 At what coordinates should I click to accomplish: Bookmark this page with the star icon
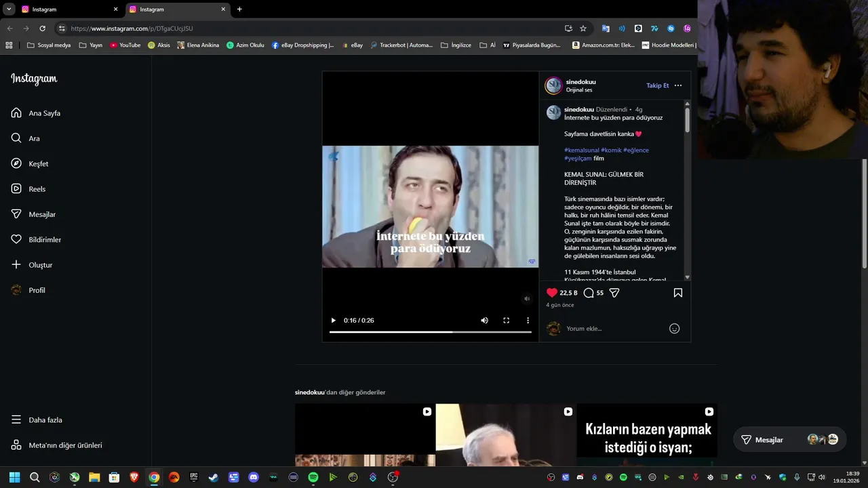[583, 28]
